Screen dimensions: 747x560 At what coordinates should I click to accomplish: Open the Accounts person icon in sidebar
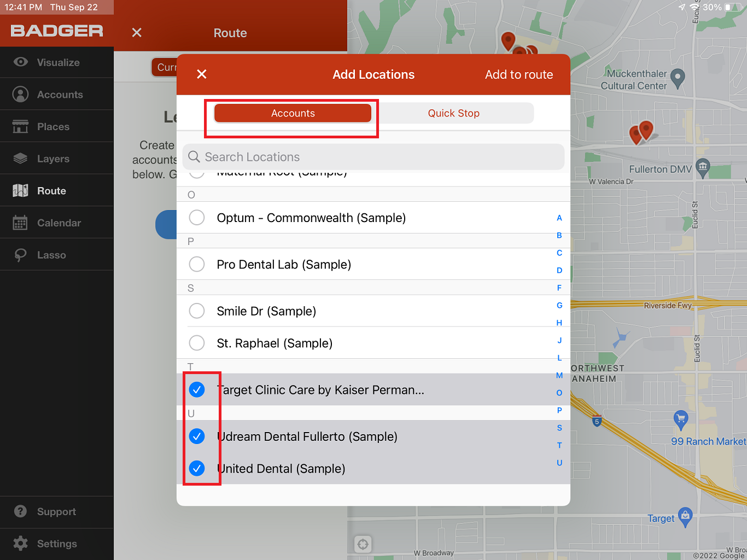coord(20,94)
